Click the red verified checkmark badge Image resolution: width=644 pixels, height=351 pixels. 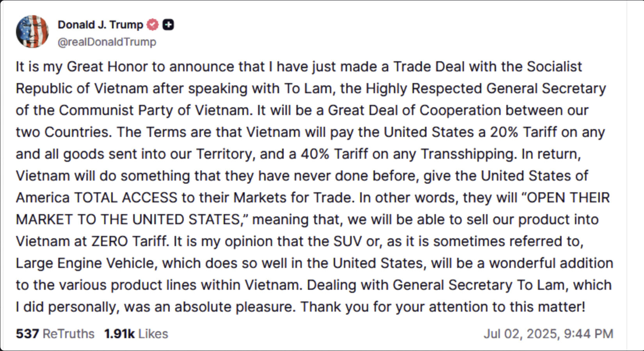tap(153, 25)
